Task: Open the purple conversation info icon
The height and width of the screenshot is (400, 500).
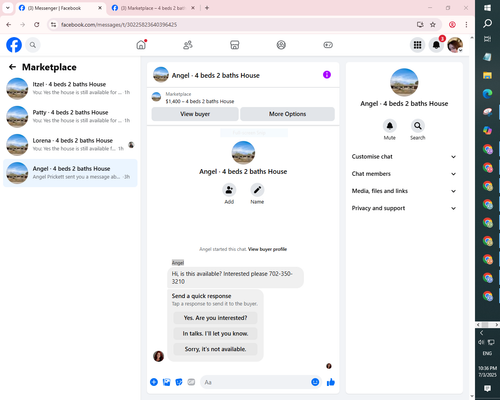Action: (x=327, y=75)
